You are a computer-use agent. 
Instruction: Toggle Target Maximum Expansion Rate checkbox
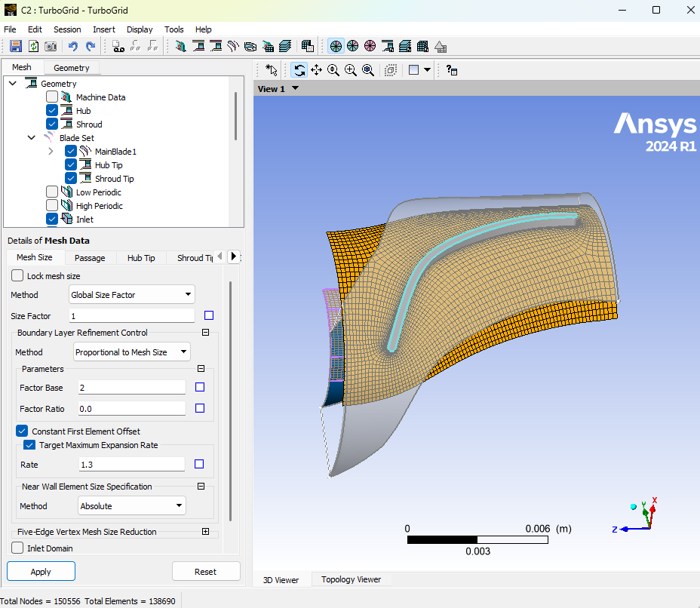pos(29,444)
